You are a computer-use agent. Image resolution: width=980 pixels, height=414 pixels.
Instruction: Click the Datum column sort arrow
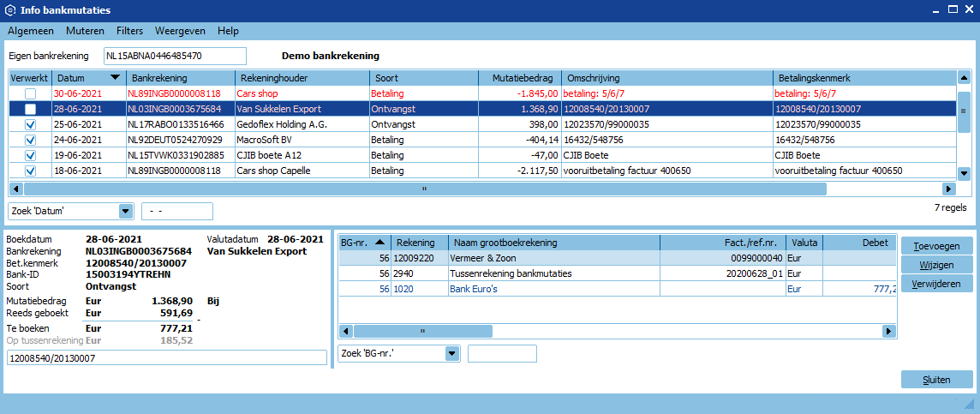[115, 78]
